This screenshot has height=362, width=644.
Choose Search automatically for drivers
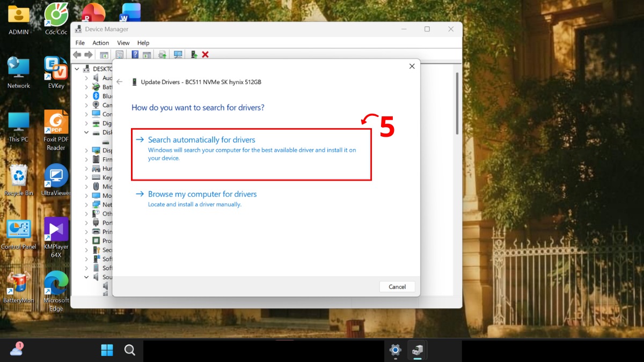pyautogui.click(x=251, y=154)
